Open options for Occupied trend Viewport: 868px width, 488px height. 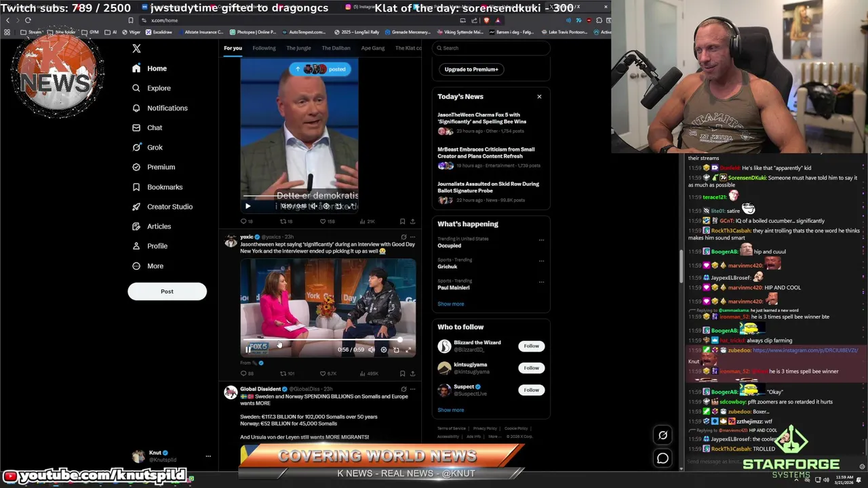pos(541,240)
